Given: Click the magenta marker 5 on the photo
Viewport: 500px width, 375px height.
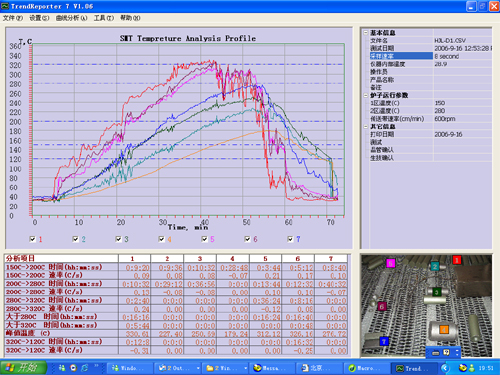Looking at the screenshot, I should [x=390, y=263].
